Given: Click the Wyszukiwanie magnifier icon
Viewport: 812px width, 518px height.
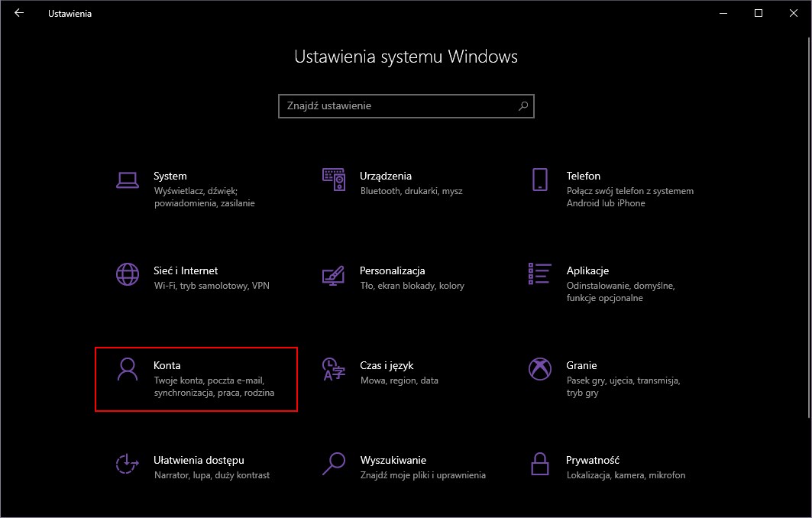Looking at the screenshot, I should tap(334, 464).
